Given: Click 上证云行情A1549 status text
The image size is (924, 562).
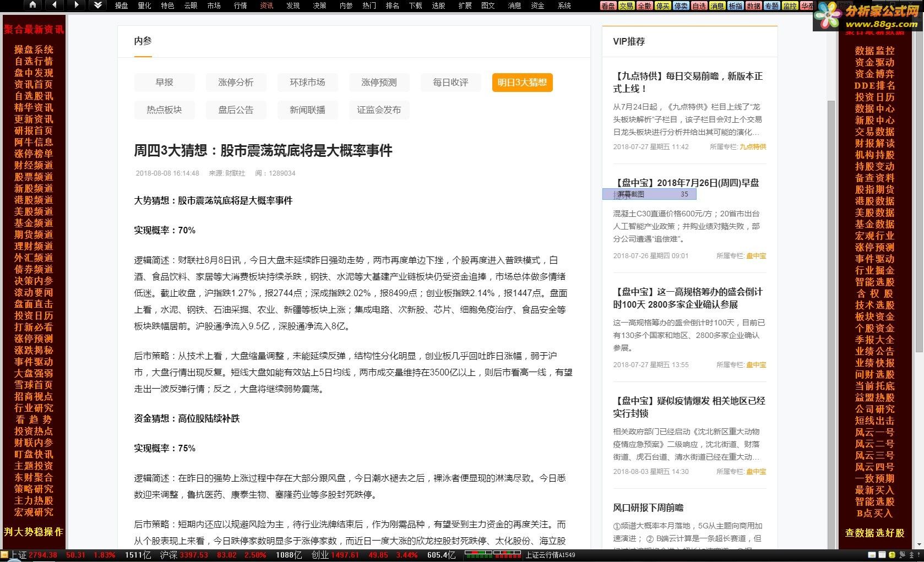Looking at the screenshot, I should click(x=551, y=555).
